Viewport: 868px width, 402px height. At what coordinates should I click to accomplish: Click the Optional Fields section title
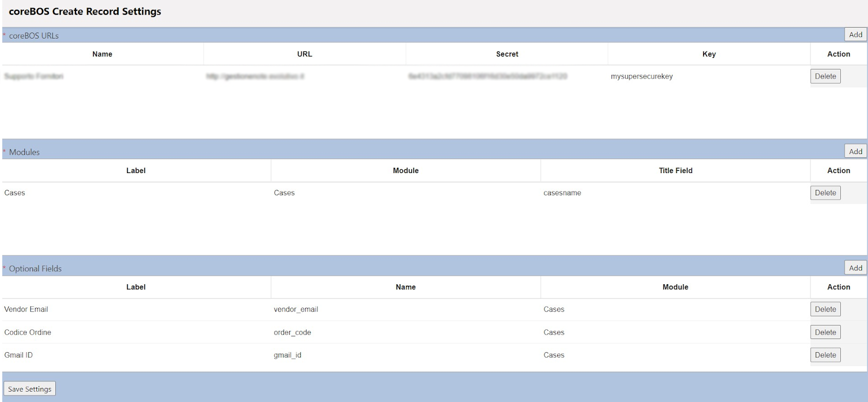coord(35,269)
